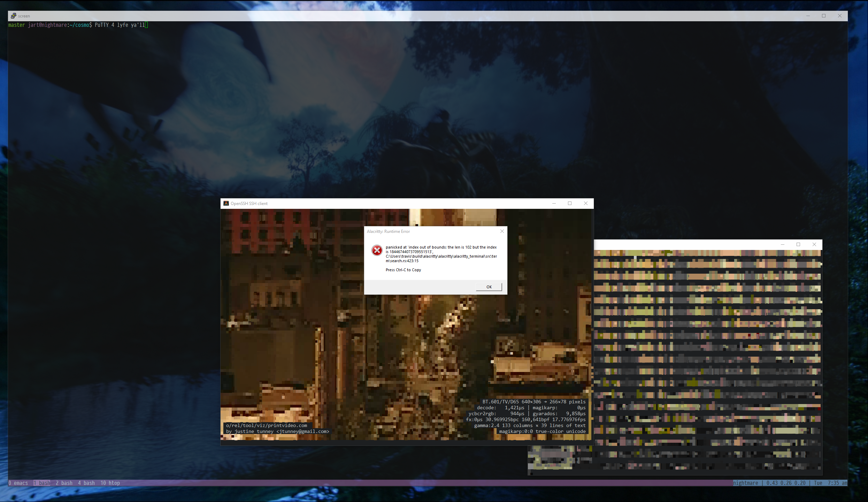Select the '2 bash' screen window tab
The image size is (868, 502).
click(64, 483)
